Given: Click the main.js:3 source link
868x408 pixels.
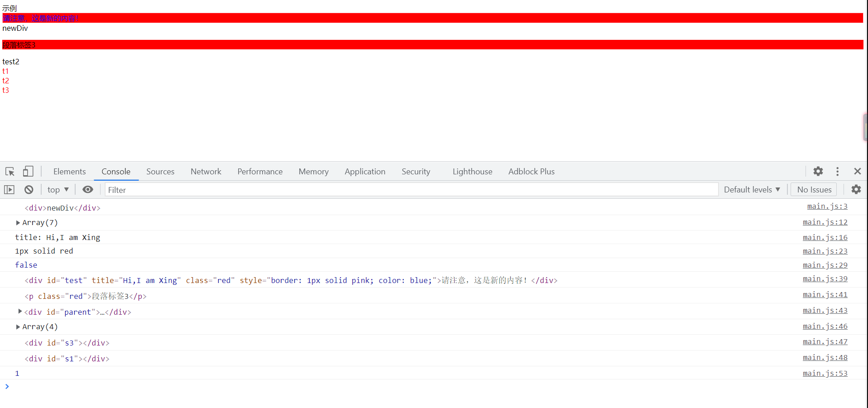Looking at the screenshot, I should tap(827, 206).
